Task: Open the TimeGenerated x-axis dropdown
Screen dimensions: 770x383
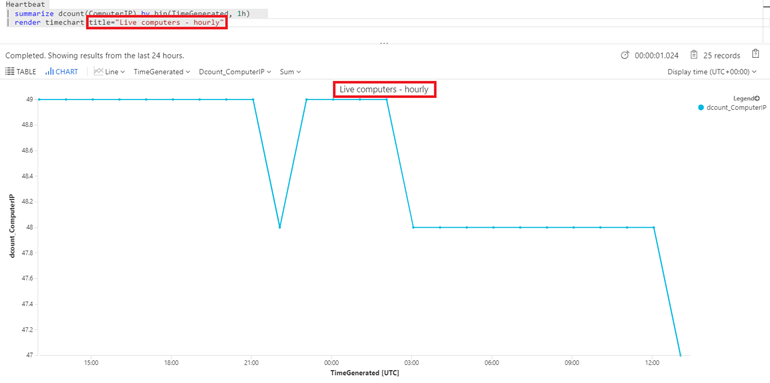Action: tap(162, 72)
